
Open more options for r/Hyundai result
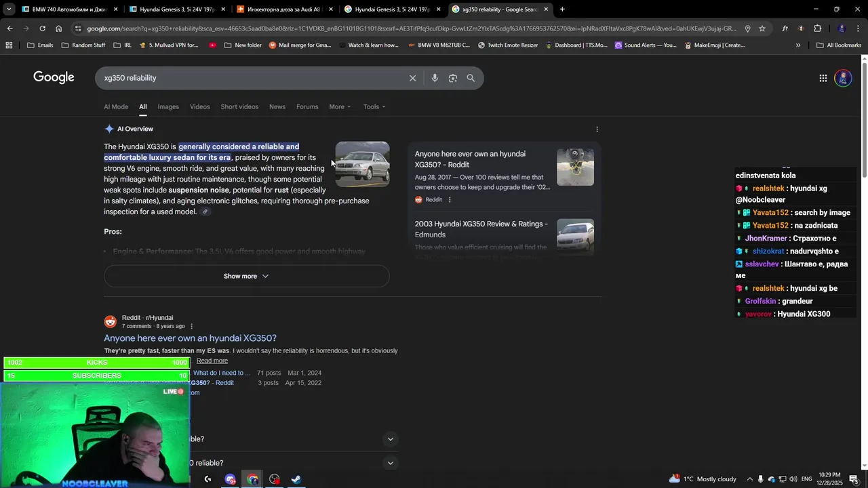point(191,326)
